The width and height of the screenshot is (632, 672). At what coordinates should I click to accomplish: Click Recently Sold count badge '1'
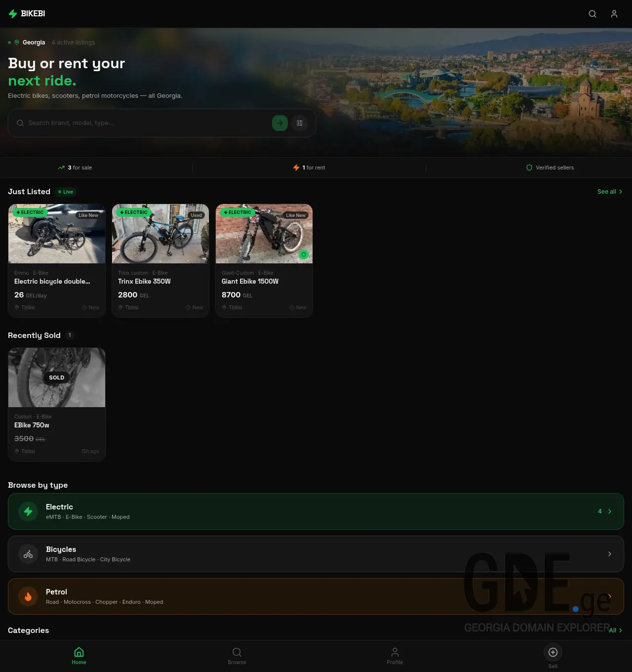point(70,335)
